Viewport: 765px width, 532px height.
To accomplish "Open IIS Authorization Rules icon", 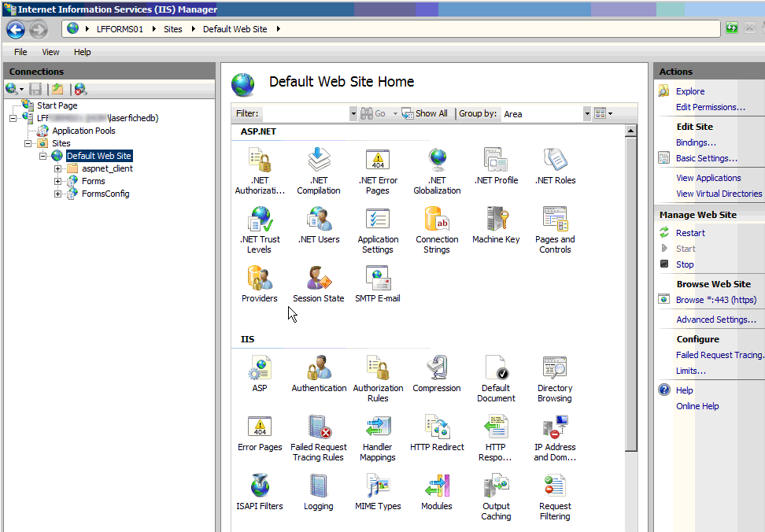I will (378, 379).
